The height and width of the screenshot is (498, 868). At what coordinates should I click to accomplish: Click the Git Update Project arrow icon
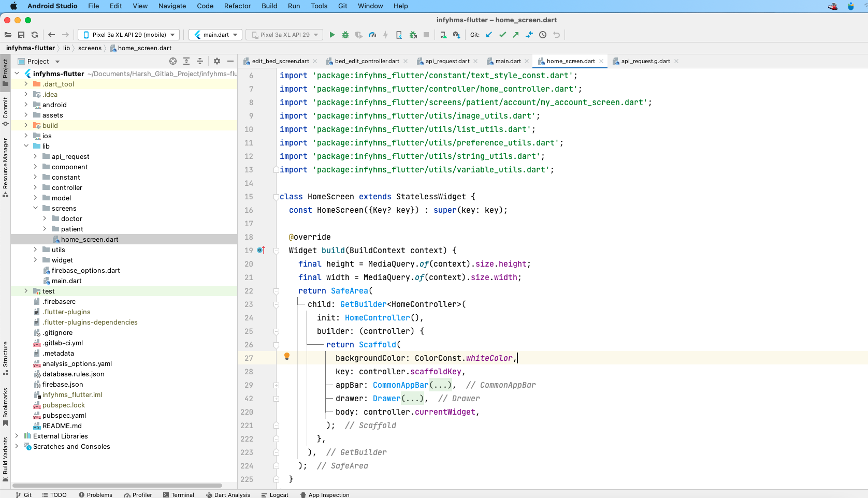[x=489, y=35]
